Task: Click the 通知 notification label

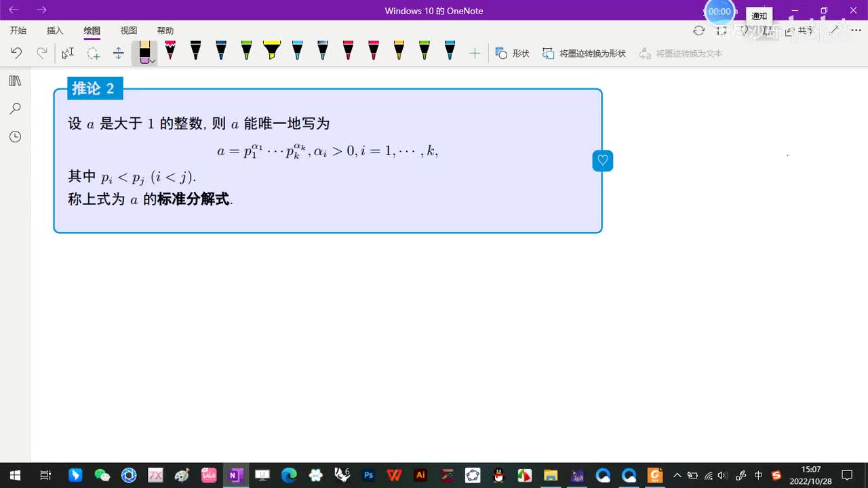Action: [759, 16]
